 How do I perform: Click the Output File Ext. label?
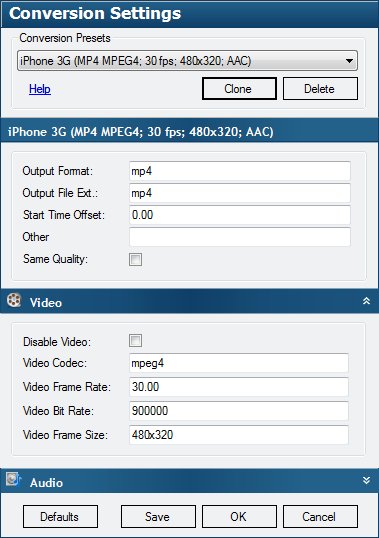(x=60, y=193)
